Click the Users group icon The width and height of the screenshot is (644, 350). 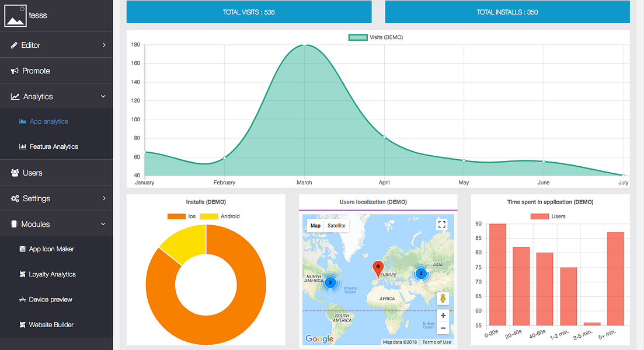click(15, 173)
